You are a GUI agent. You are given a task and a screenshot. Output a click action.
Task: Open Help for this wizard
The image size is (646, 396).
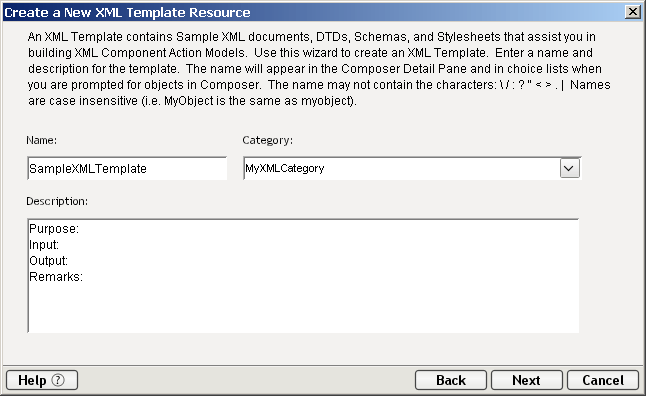(42, 380)
